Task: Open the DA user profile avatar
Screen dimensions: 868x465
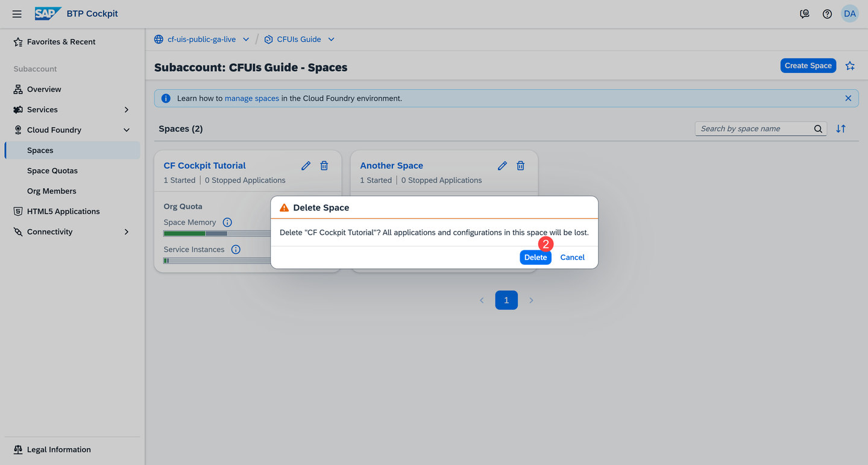Action: coord(850,14)
